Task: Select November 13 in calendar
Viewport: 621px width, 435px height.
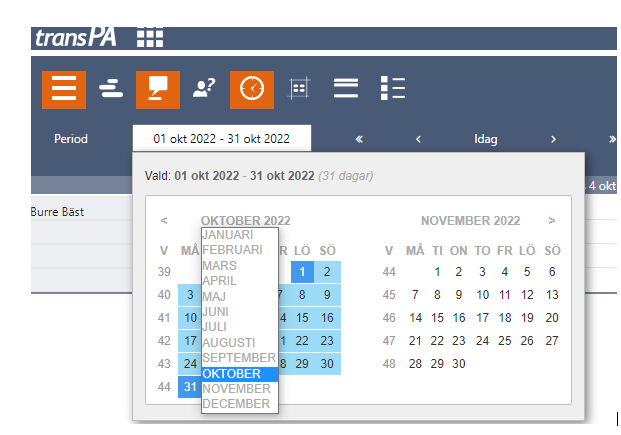Action: tap(552, 295)
